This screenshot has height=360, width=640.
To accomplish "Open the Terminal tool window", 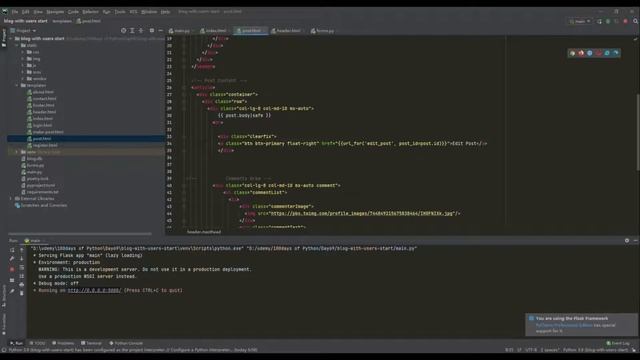I will (x=91, y=343).
